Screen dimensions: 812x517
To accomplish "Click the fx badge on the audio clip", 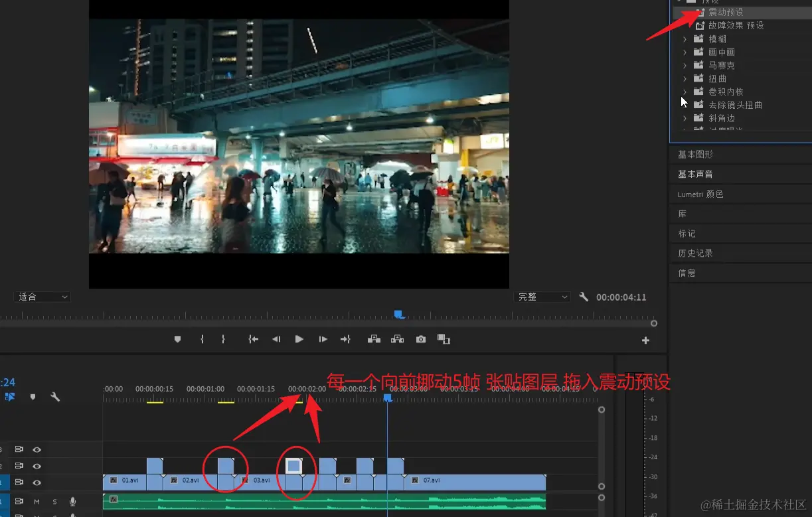I will pyautogui.click(x=114, y=499).
